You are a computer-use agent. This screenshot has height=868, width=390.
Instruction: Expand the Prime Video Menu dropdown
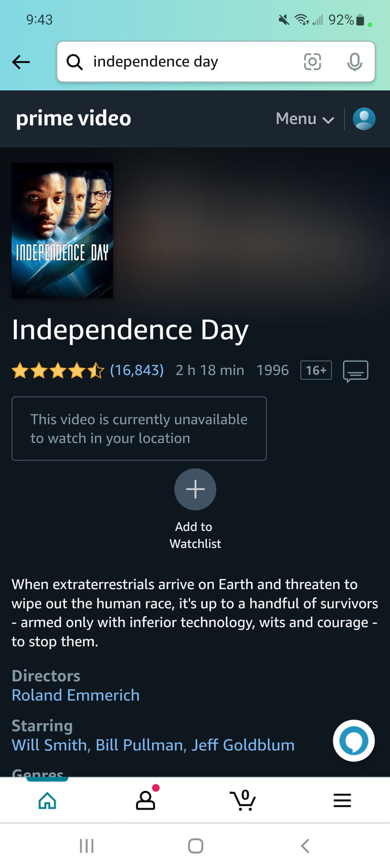tap(305, 119)
